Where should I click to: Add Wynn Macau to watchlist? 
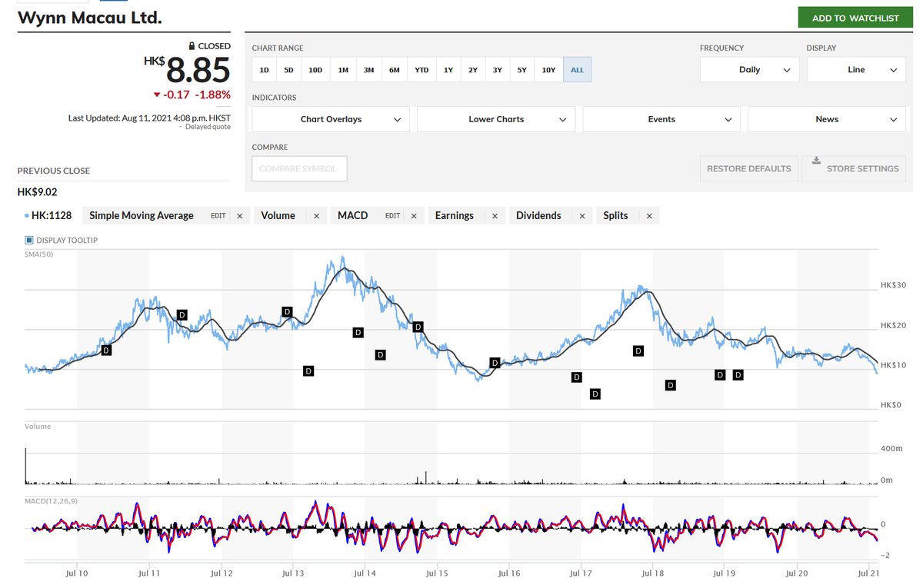point(854,18)
